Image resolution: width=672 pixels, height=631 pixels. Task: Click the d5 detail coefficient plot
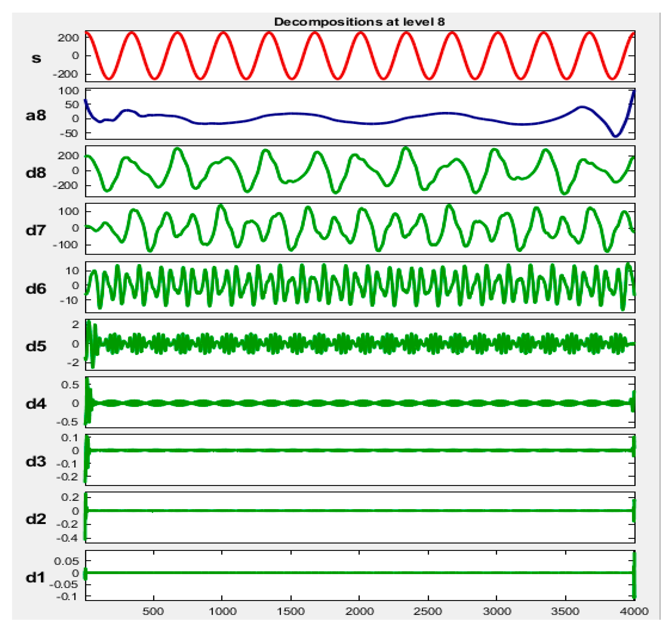coord(360,344)
